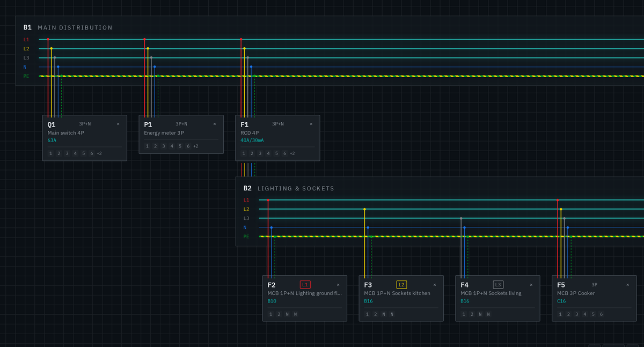Remove the Q1 main switch card
Screen dimensions: 644x347
click(118, 124)
